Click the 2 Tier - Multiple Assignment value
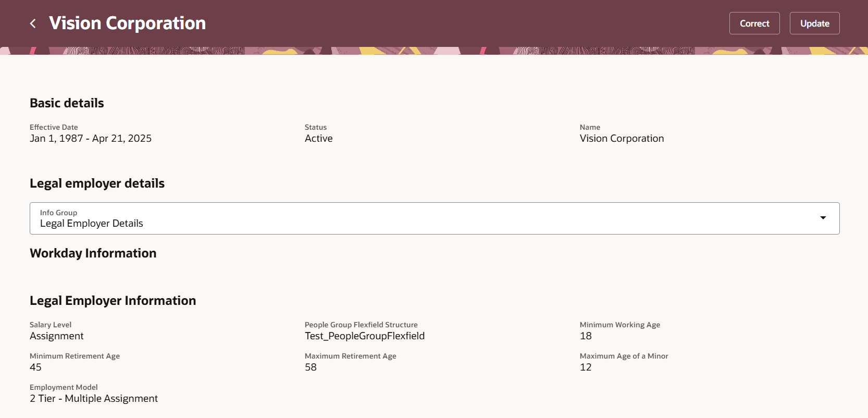This screenshot has height=418, width=868. (94, 399)
